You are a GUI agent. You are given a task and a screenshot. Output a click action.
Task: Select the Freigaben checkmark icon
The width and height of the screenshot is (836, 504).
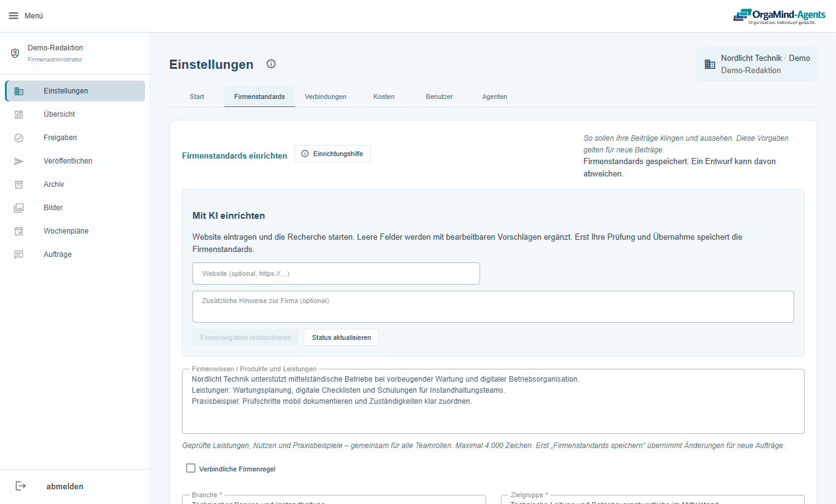(x=18, y=138)
